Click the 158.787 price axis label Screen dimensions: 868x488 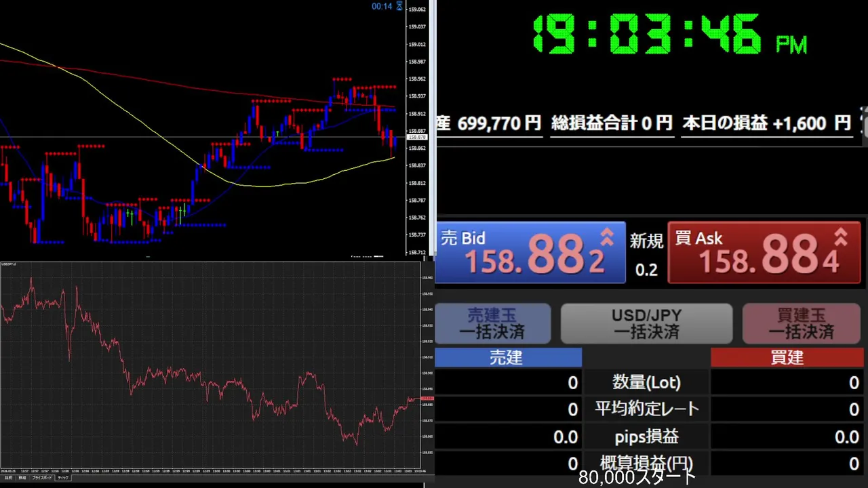pyautogui.click(x=417, y=201)
